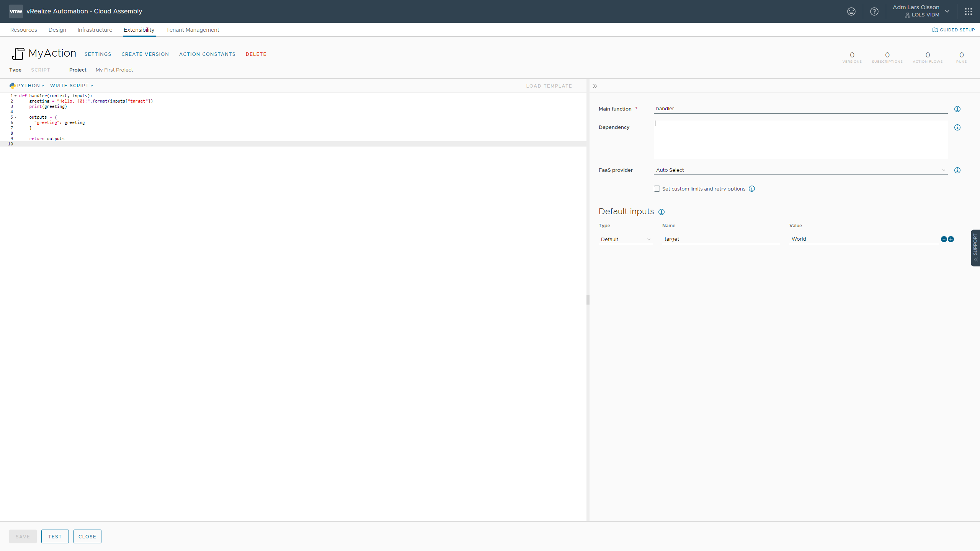
Task: Click Create Version
Action: 145,54
